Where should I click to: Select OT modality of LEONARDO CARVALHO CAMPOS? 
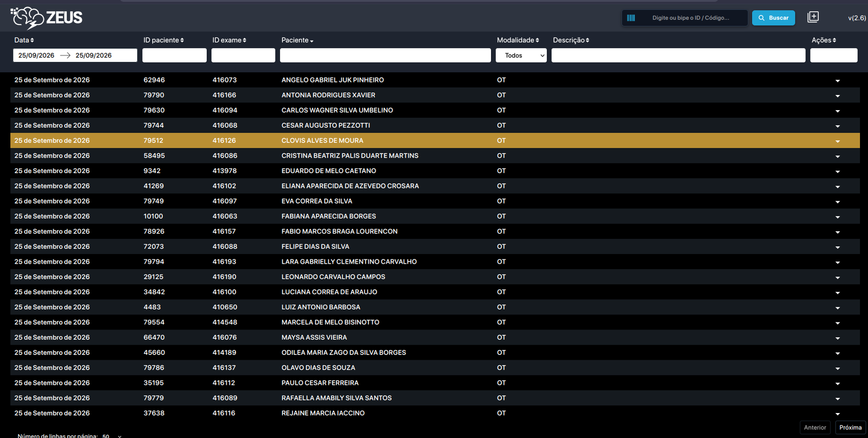(501, 277)
